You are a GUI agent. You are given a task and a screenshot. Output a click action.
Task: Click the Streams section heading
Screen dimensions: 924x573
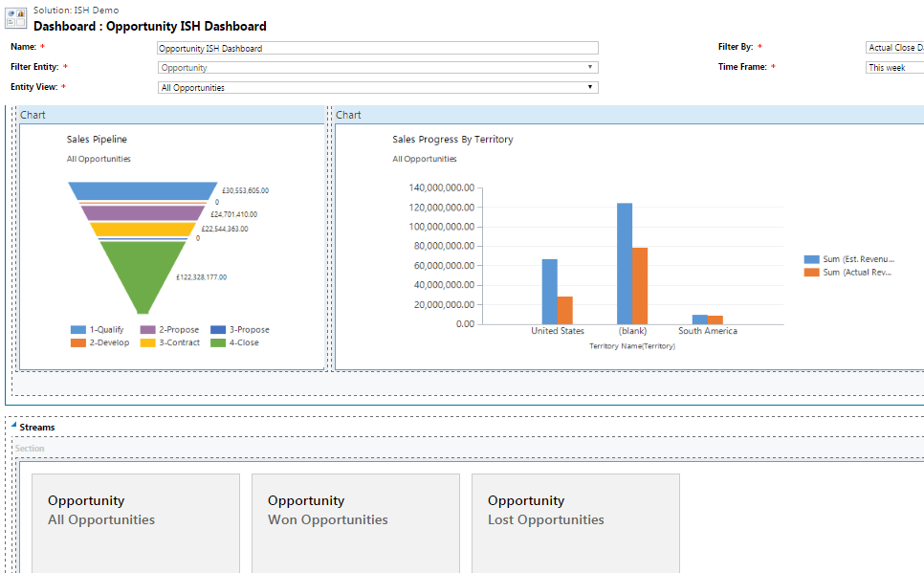point(37,428)
